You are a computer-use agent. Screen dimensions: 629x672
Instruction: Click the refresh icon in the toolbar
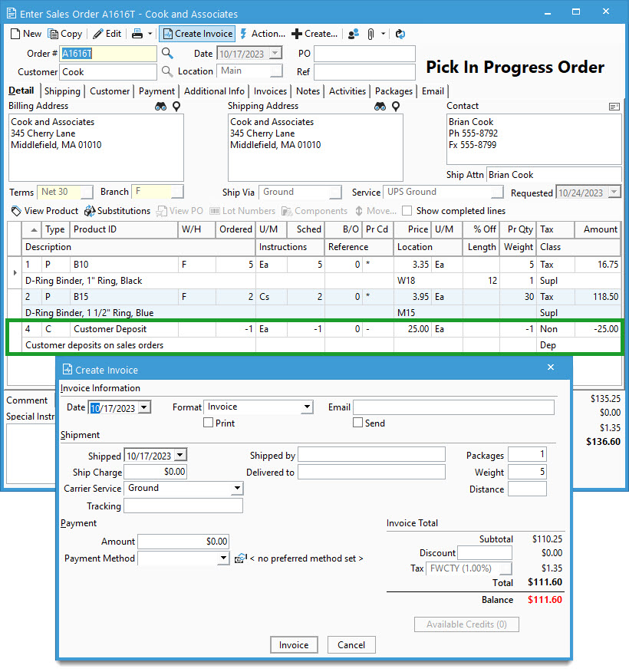400,34
